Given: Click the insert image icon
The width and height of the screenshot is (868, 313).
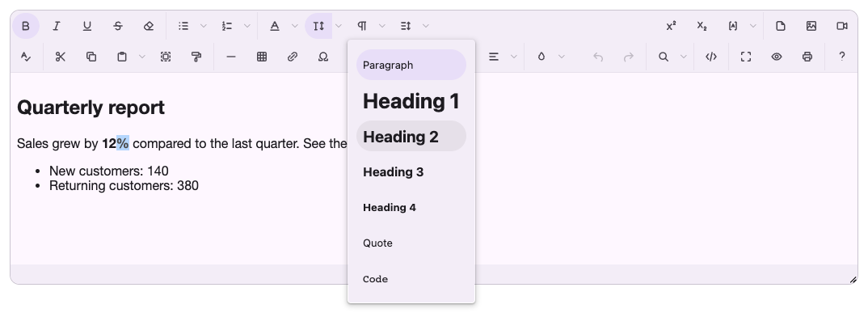Looking at the screenshot, I should [x=811, y=26].
